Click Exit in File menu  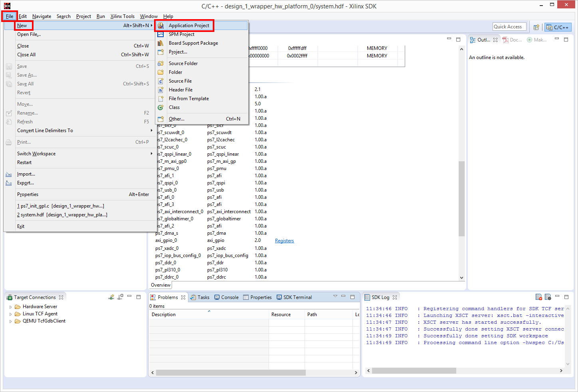pyautogui.click(x=21, y=226)
